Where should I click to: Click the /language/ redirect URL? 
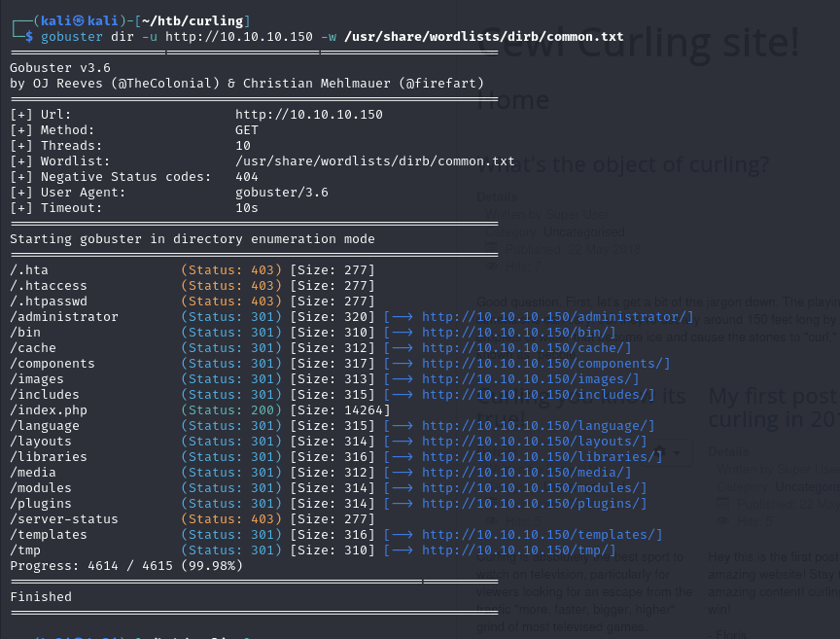538,426
